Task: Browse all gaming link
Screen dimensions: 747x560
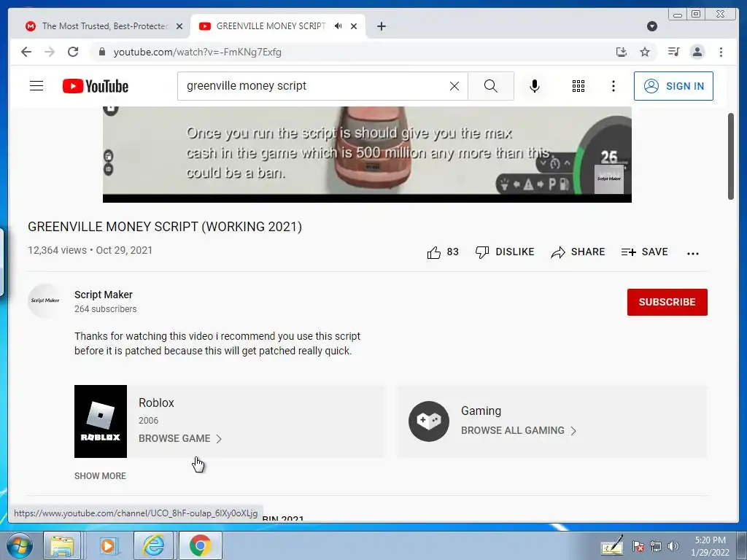Action: pyautogui.click(x=519, y=430)
